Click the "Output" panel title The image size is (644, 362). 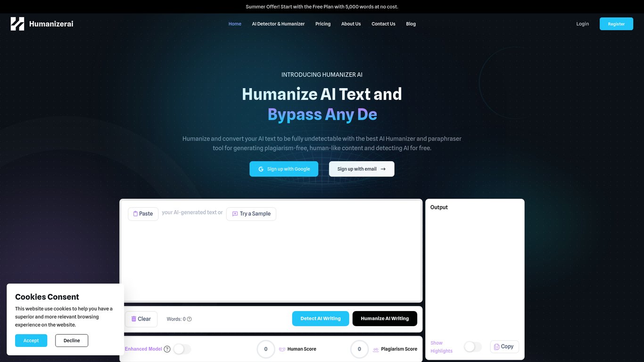click(439, 207)
